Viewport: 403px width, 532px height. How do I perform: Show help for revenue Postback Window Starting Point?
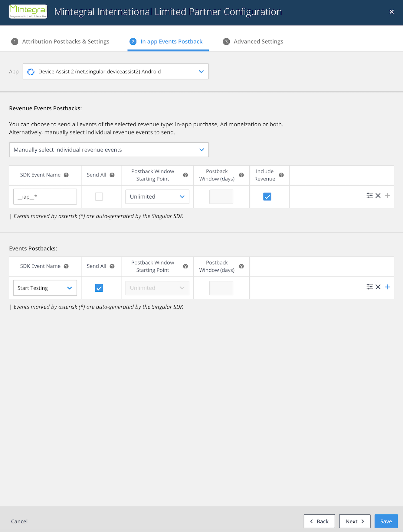(x=185, y=175)
